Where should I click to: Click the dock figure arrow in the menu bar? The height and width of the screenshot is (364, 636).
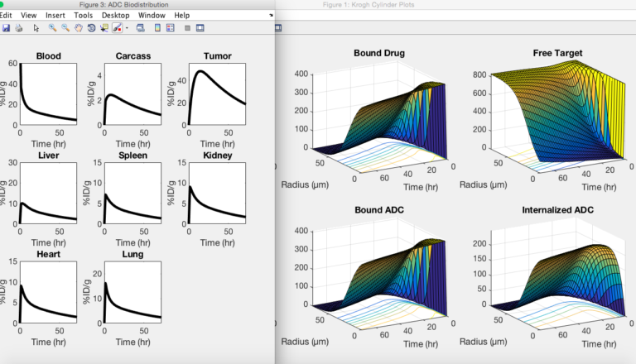(271, 16)
